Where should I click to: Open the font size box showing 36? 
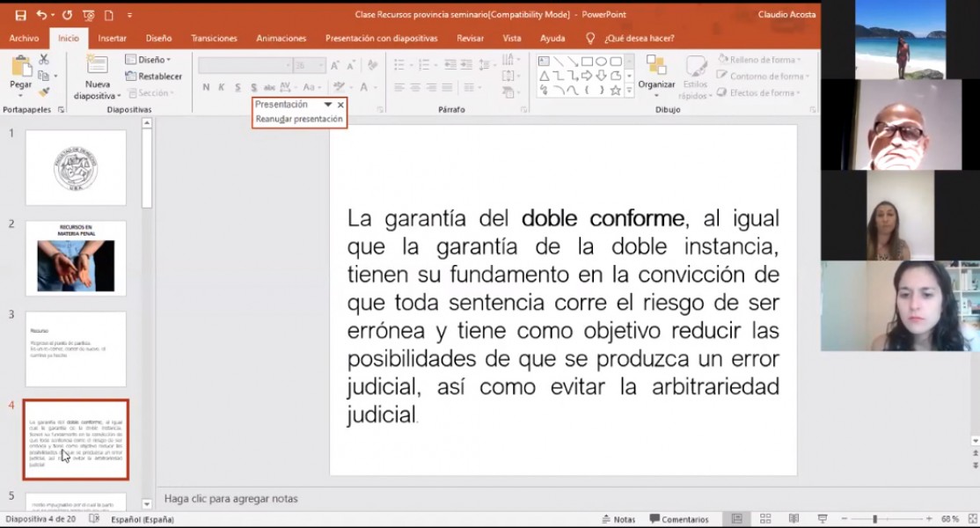309,65
